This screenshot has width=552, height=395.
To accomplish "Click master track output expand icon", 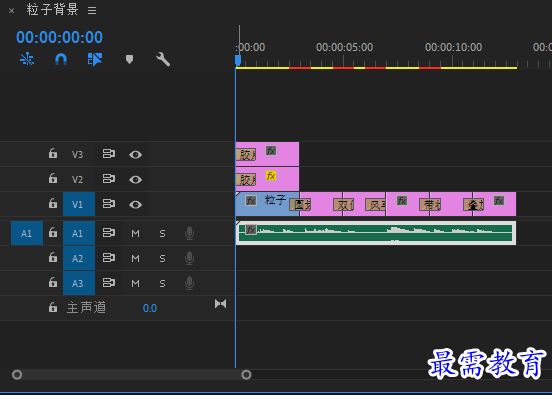I will [220, 304].
